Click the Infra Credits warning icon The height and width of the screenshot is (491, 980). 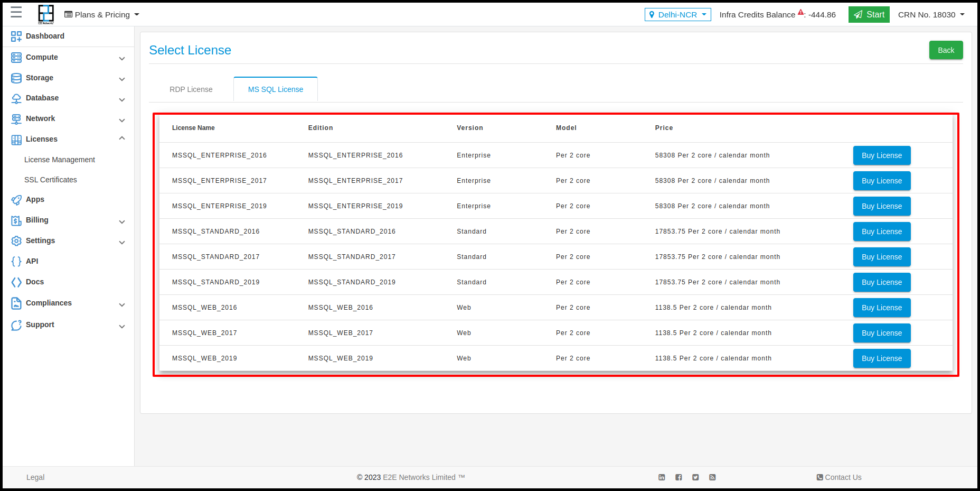[800, 12]
